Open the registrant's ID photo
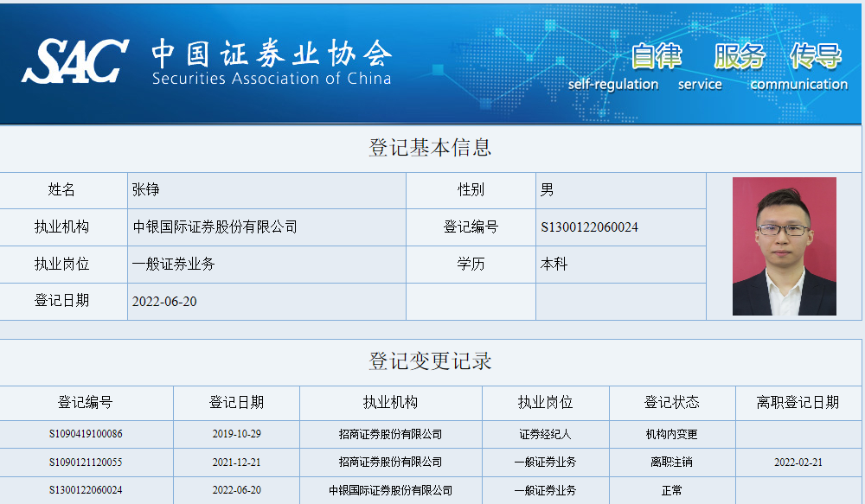 click(x=784, y=246)
